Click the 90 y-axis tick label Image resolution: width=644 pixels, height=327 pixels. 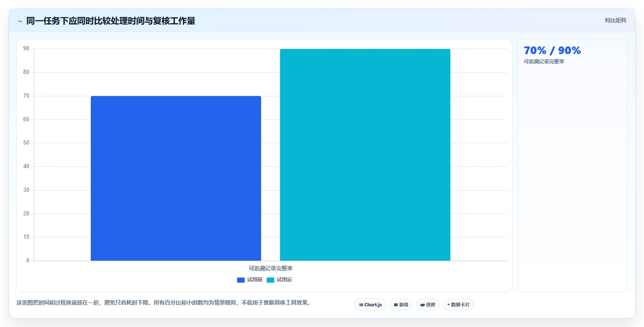26,49
